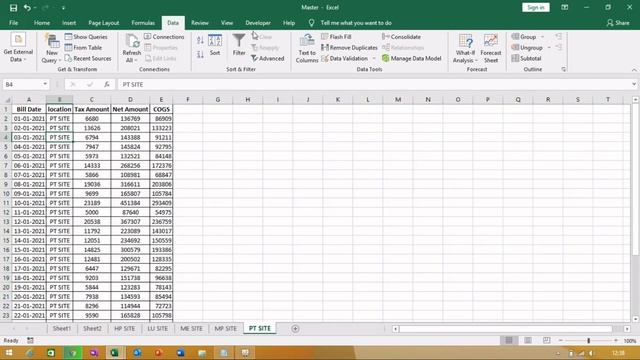The height and width of the screenshot is (360, 640).
Task: Click the zoom in plus button
Action: pos(616,340)
